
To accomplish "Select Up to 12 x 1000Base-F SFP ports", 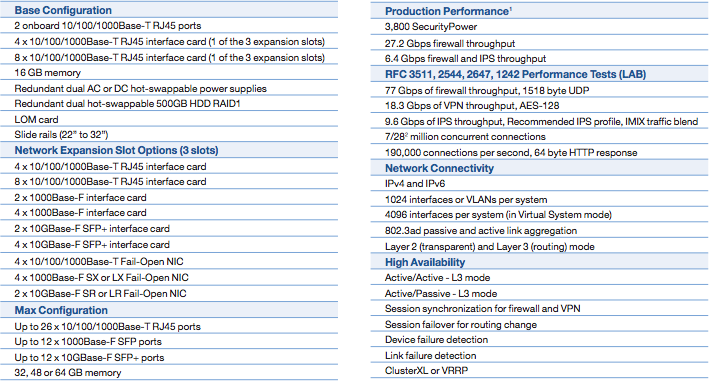I will coord(88,342).
